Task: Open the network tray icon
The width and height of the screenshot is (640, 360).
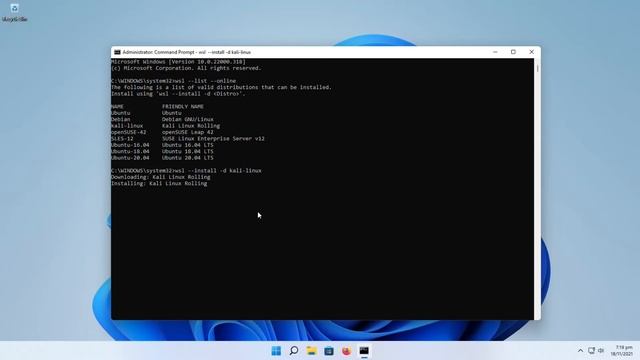Action: (591, 351)
